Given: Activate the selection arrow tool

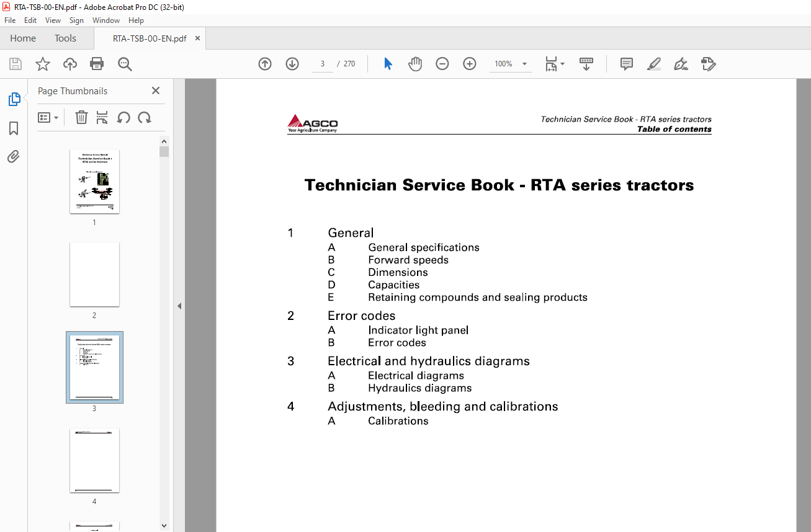Looking at the screenshot, I should (x=388, y=64).
